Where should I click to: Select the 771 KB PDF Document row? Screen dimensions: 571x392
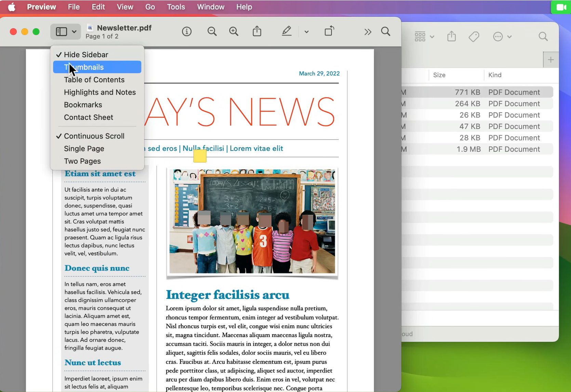coord(477,92)
